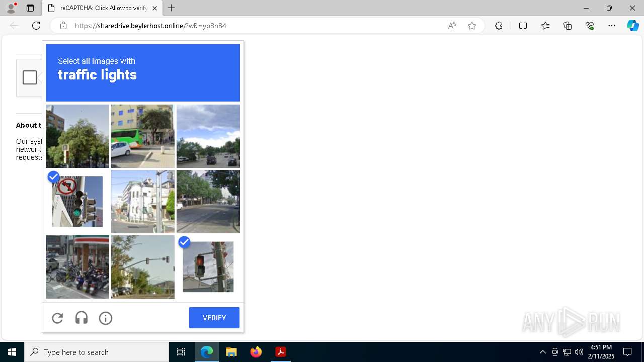Open Settings and more ellipsis menu
This screenshot has width=644, height=362.
(x=612, y=26)
